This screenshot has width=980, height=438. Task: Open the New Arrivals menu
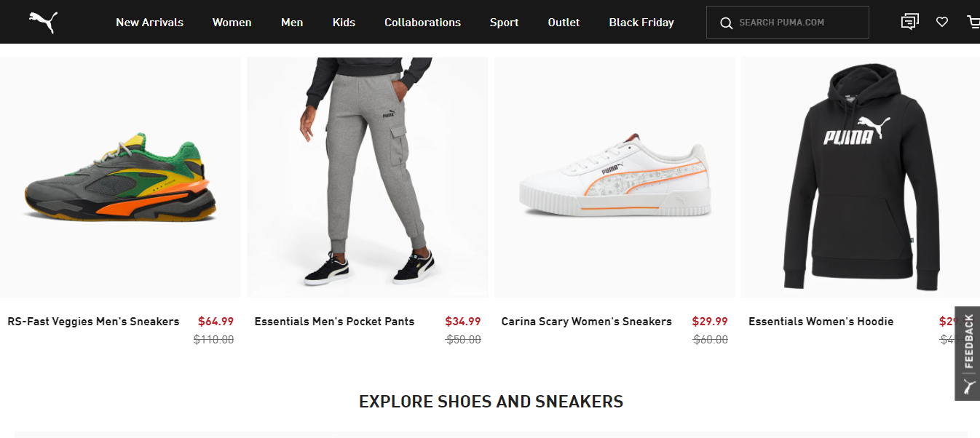[149, 23]
